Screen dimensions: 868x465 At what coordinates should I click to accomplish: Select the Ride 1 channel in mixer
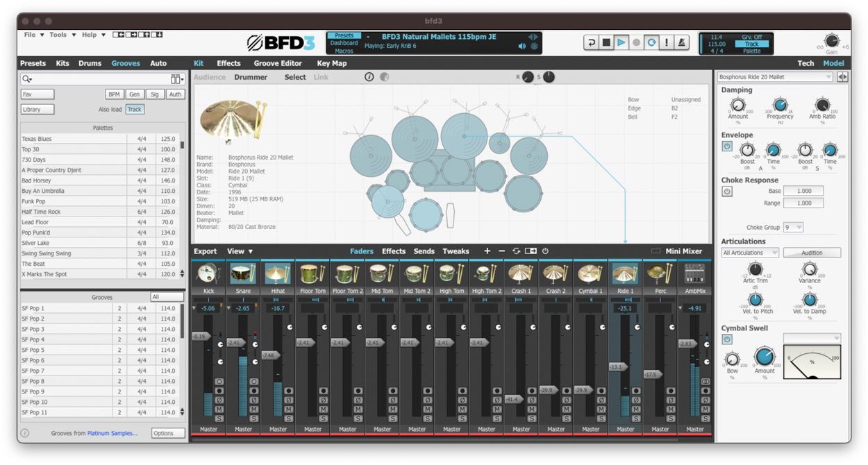[x=625, y=272]
